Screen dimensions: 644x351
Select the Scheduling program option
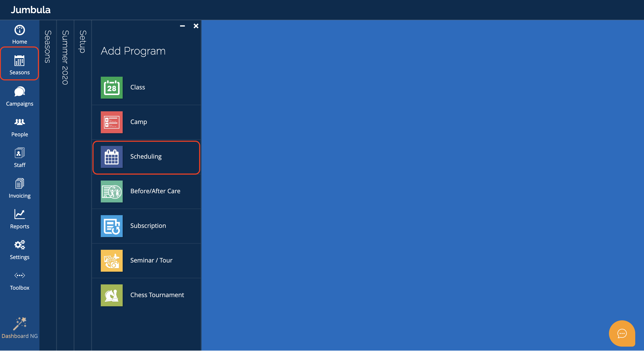click(x=146, y=157)
